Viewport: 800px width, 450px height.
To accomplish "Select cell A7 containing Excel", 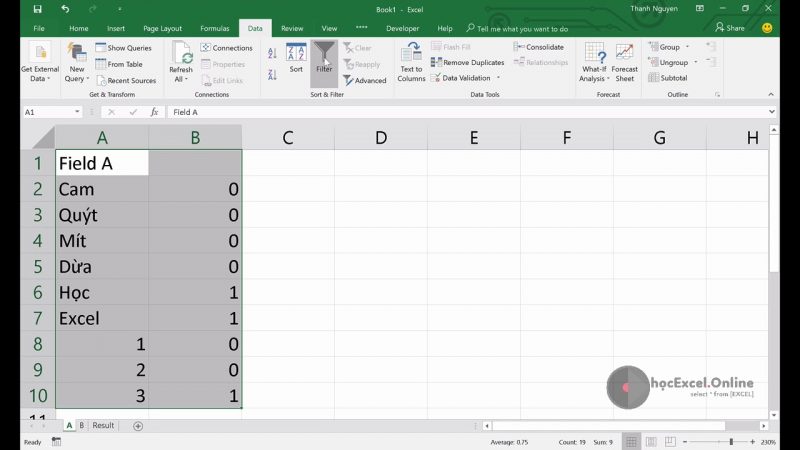I will click(102, 318).
